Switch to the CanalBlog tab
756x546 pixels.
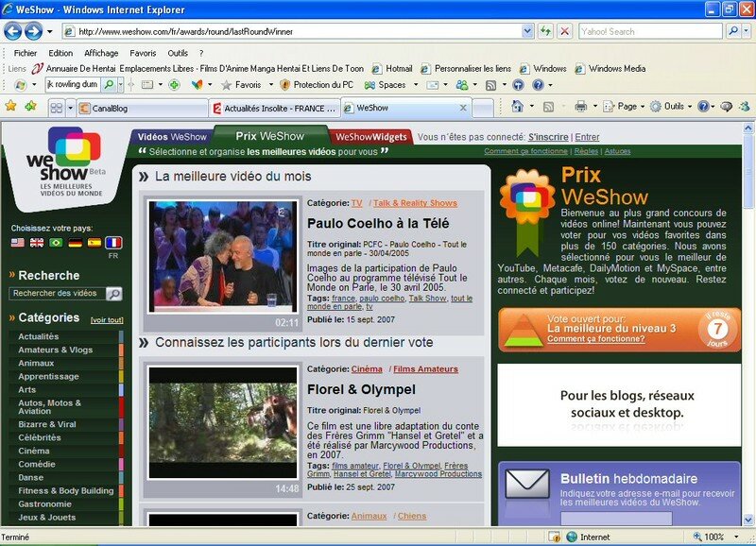point(143,109)
